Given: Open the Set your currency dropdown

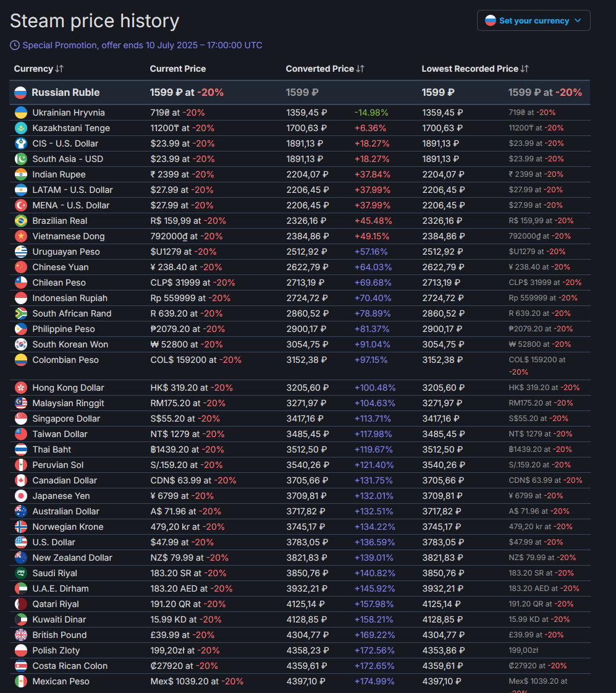Looking at the screenshot, I should tap(533, 21).
